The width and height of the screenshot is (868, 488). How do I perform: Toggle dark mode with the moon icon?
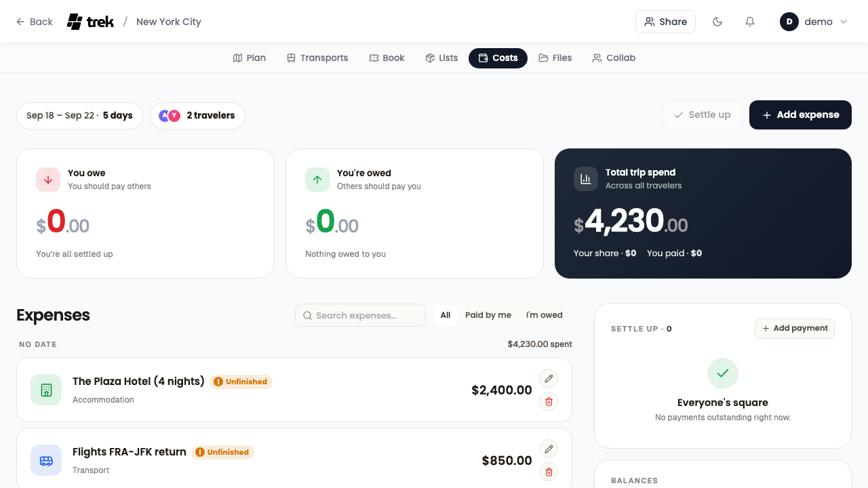point(717,22)
